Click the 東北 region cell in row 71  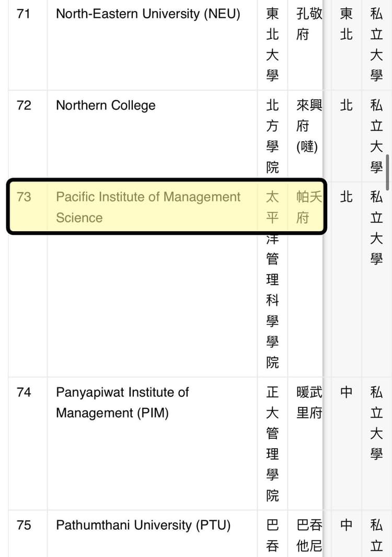click(347, 24)
